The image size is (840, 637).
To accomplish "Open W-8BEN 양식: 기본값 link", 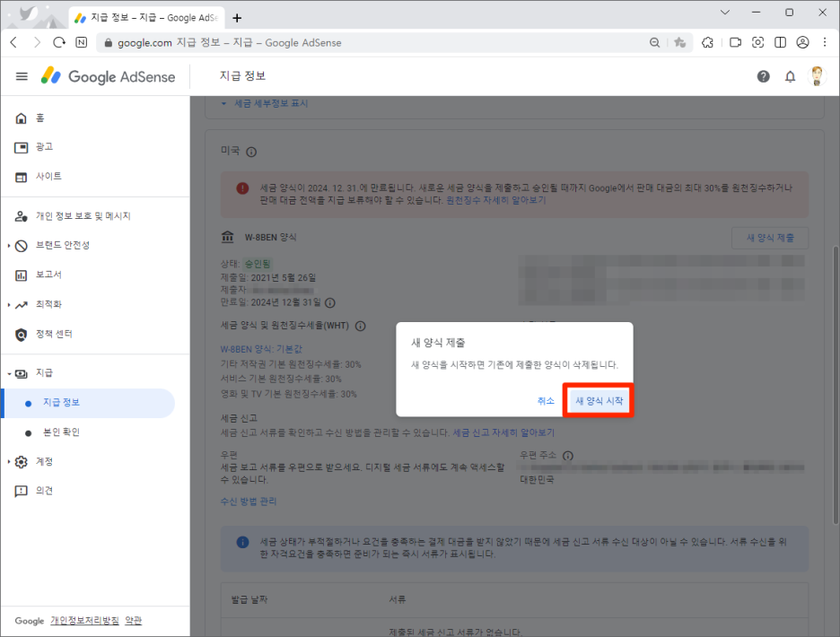I will (261, 349).
